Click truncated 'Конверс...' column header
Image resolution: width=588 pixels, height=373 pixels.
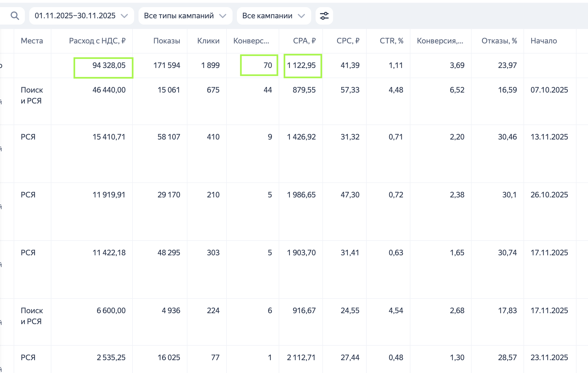251,41
